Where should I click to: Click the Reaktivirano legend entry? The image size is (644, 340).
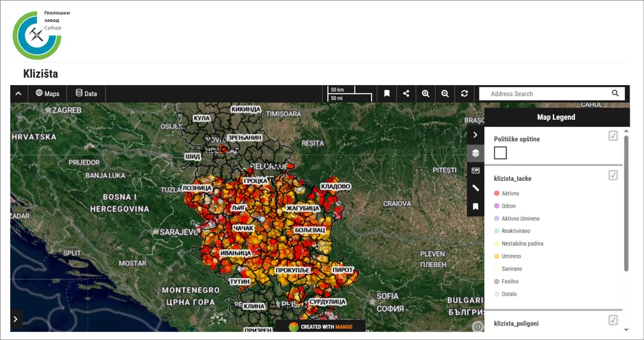[x=512, y=231]
